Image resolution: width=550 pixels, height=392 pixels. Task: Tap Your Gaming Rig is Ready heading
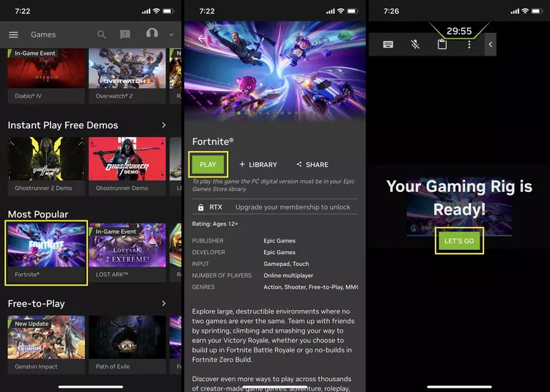pos(459,198)
